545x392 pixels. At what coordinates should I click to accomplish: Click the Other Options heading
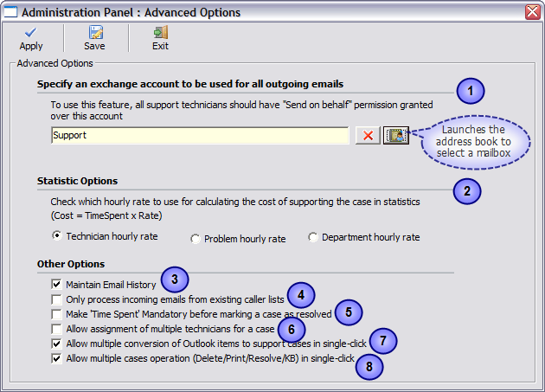point(71,264)
